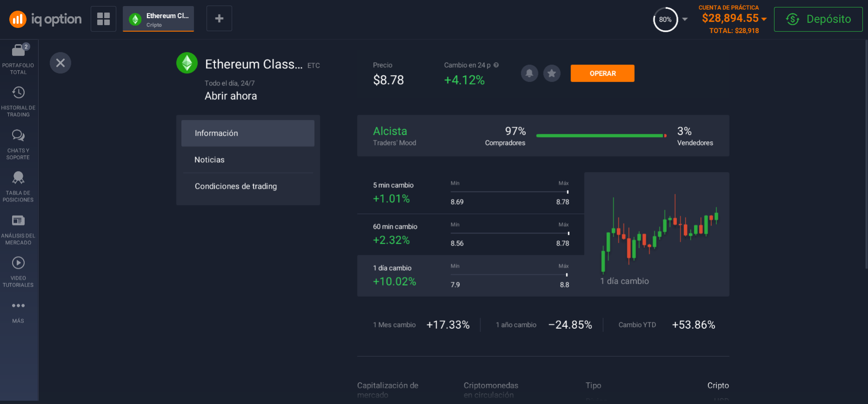Viewport: 868px width, 404px height.
Task: Expand the dropdown arrow beside 80% circle
Action: [685, 20]
